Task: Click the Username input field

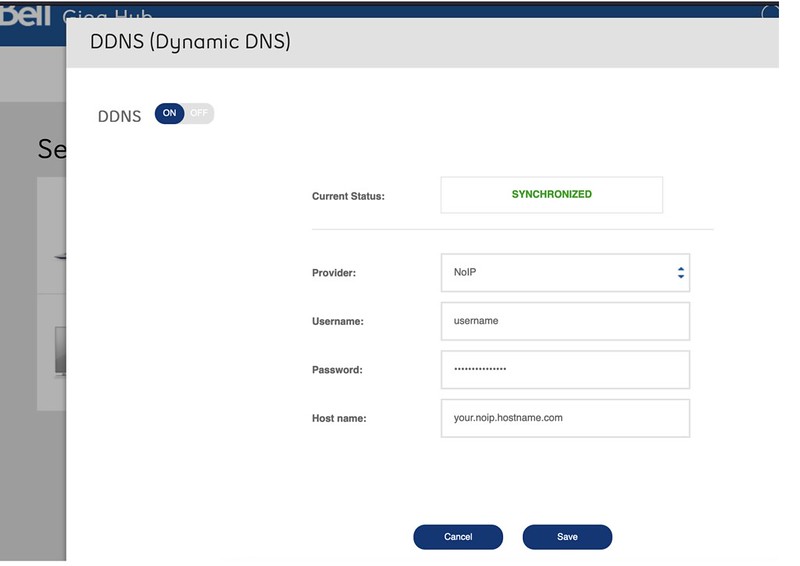Action: (x=564, y=321)
